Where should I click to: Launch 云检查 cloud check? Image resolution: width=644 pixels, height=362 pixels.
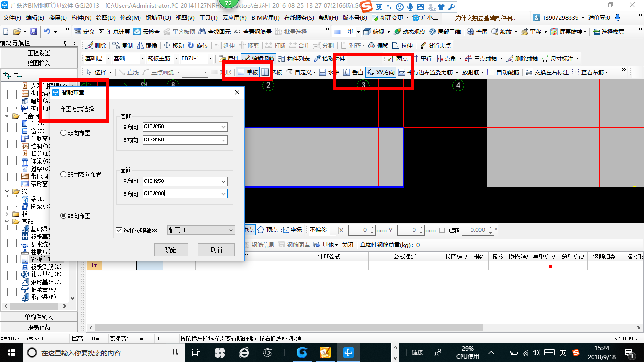147,32
